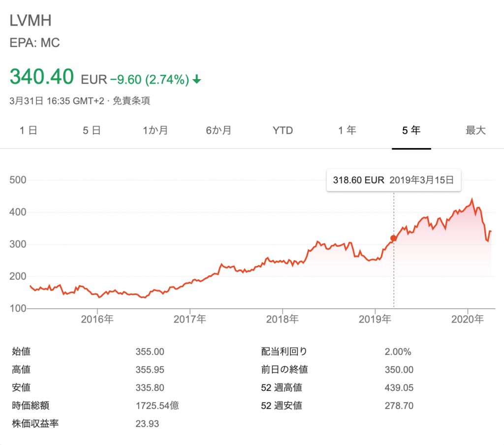The height and width of the screenshot is (445, 504).
Task: Click the 52 週安値 label
Action: click(282, 406)
